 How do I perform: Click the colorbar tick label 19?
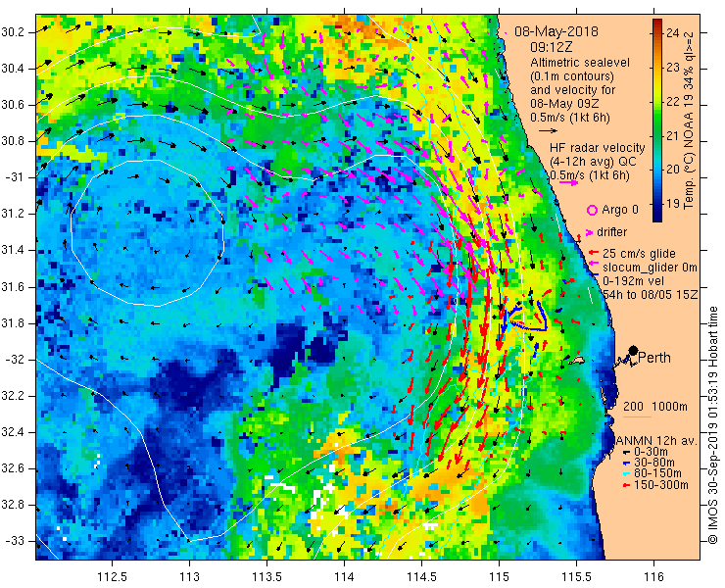pos(673,203)
